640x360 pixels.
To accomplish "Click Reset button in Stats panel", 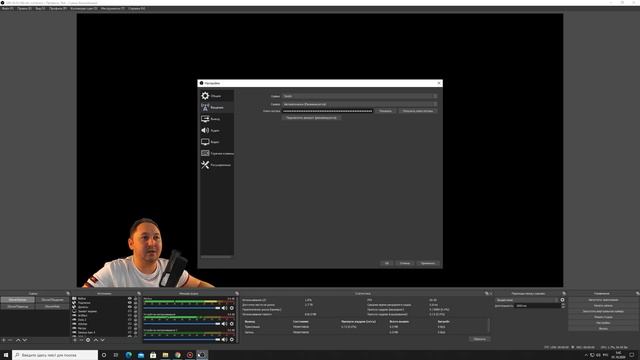I will coord(480,339).
